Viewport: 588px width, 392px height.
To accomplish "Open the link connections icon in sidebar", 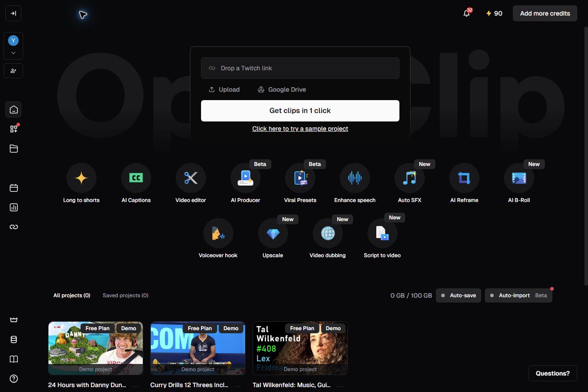I will (x=14, y=227).
